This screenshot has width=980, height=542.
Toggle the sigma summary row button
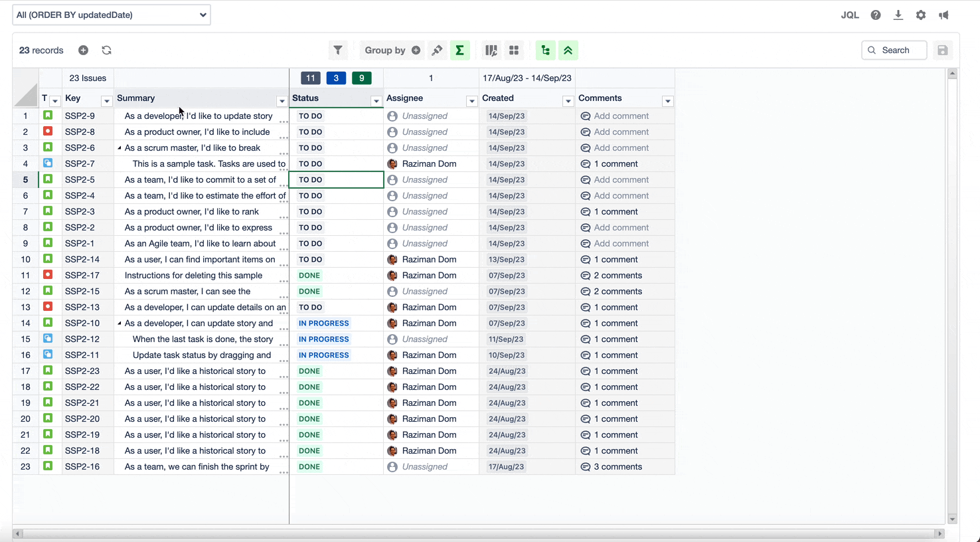459,50
